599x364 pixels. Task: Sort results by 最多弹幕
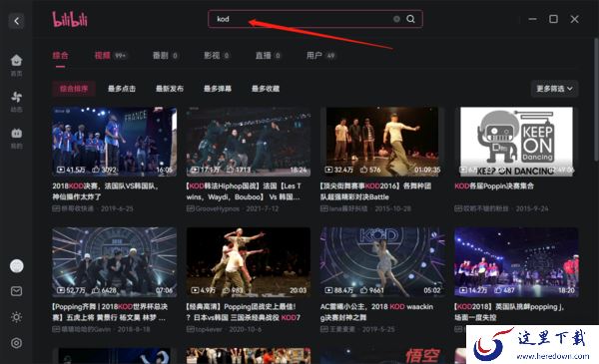pos(218,89)
